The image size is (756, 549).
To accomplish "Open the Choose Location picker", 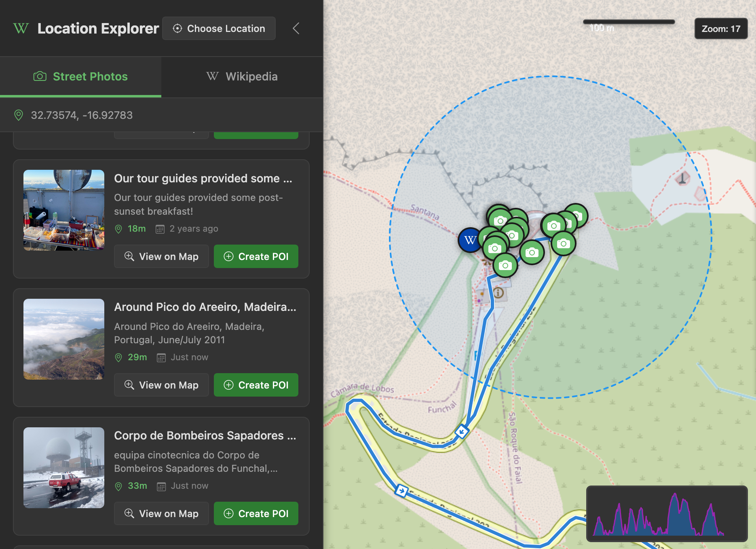I will [219, 28].
